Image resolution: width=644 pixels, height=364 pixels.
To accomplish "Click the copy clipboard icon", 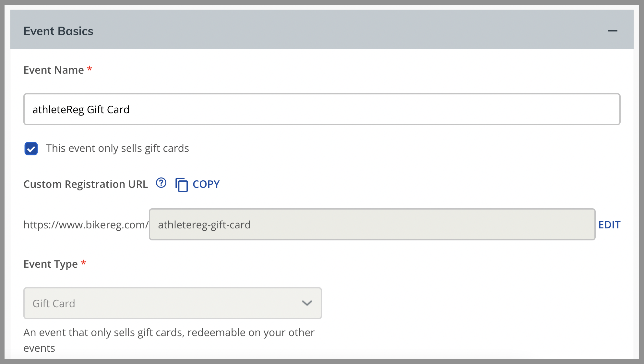I will coord(182,185).
